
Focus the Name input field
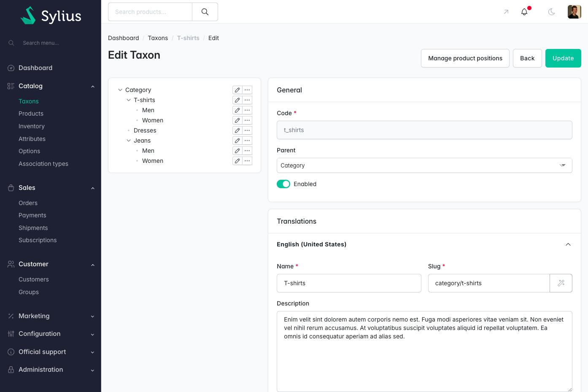(349, 283)
